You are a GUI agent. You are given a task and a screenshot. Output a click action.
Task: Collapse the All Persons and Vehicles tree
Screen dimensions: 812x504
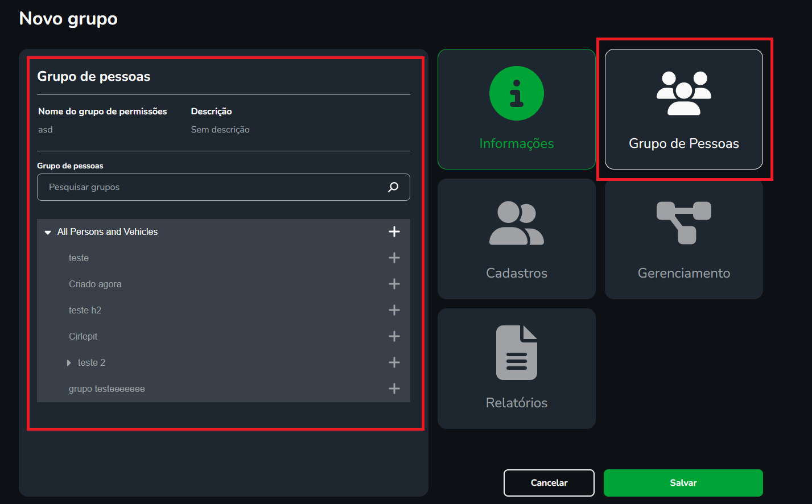[x=48, y=232]
